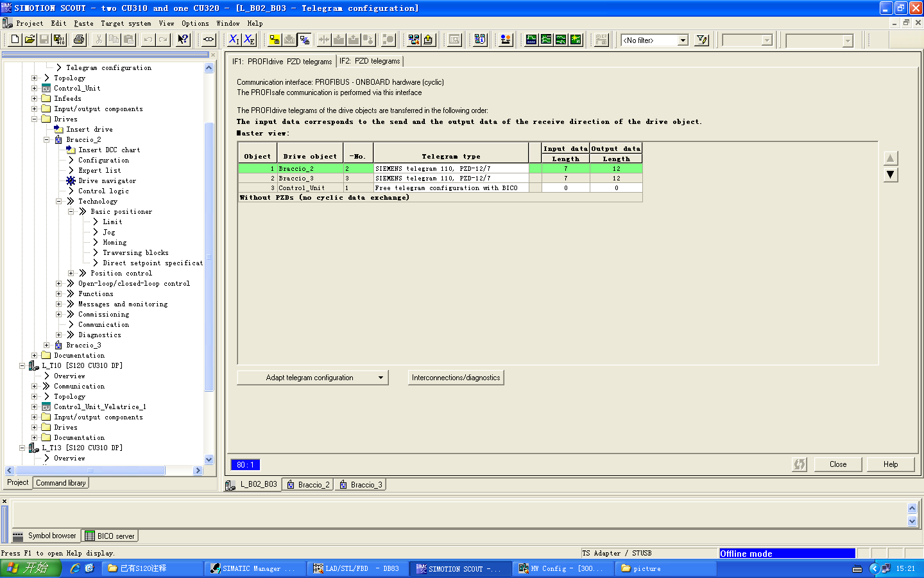This screenshot has height=578, width=924.
Task: Open the No filter dropdown
Action: click(x=683, y=40)
